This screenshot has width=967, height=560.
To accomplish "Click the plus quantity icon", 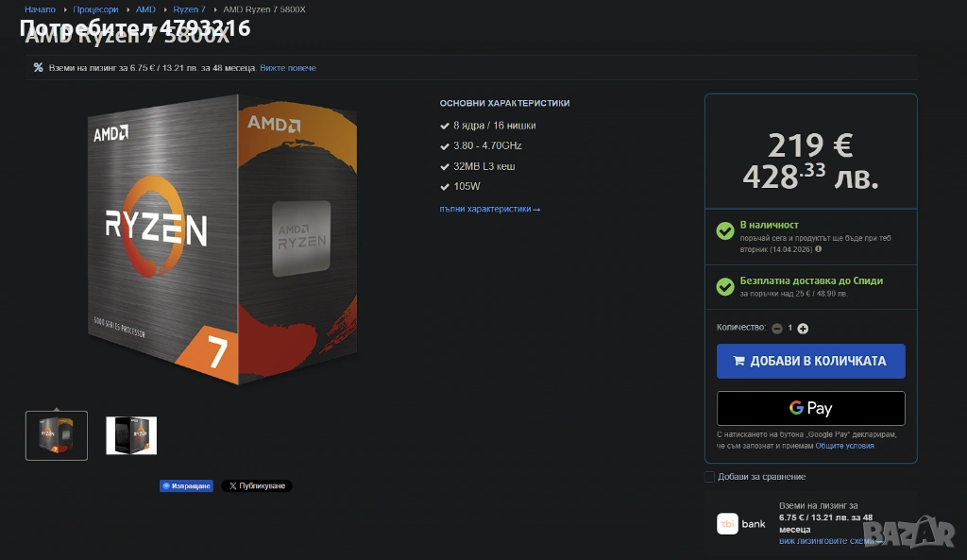I will tap(803, 329).
